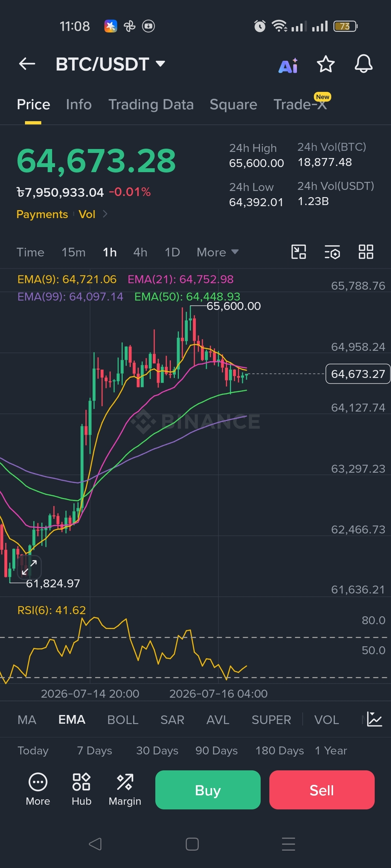
Task: Open the Square tab
Action: (233, 105)
